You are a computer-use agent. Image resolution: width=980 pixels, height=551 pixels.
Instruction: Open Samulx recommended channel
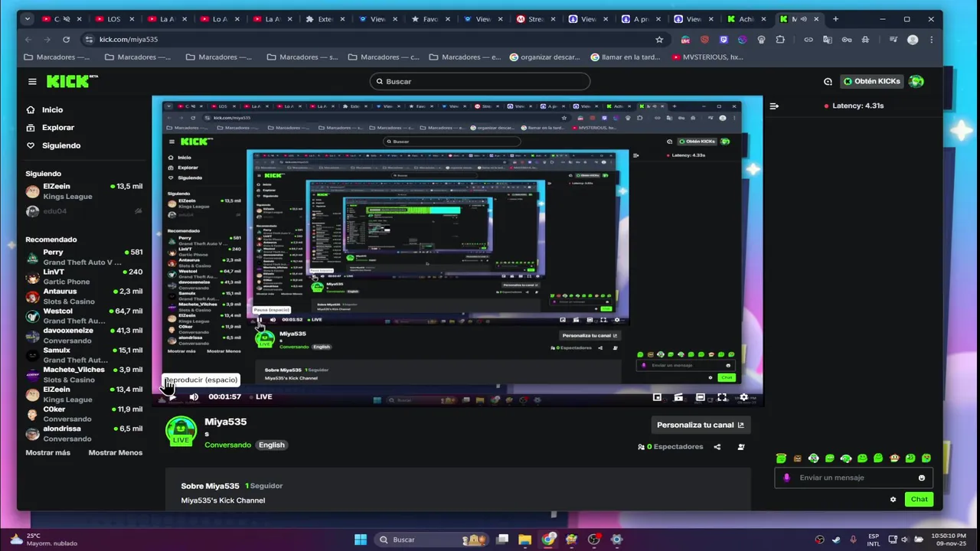point(84,355)
